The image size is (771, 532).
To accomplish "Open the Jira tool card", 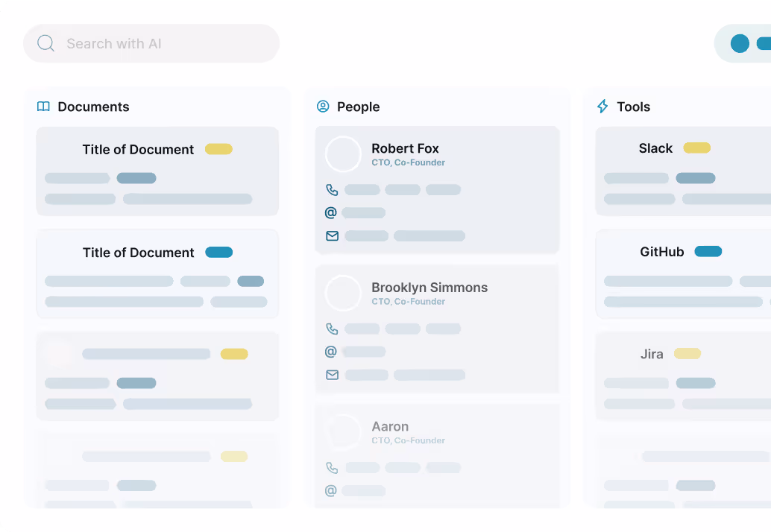I will click(x=683, y=376).
